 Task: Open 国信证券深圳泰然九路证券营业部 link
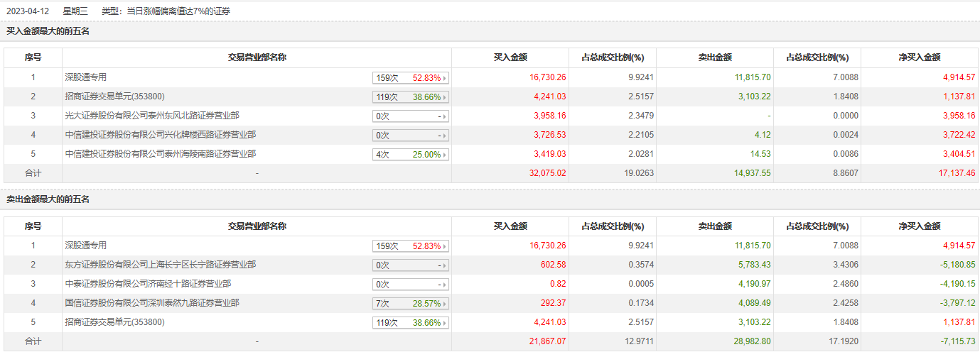152,303
